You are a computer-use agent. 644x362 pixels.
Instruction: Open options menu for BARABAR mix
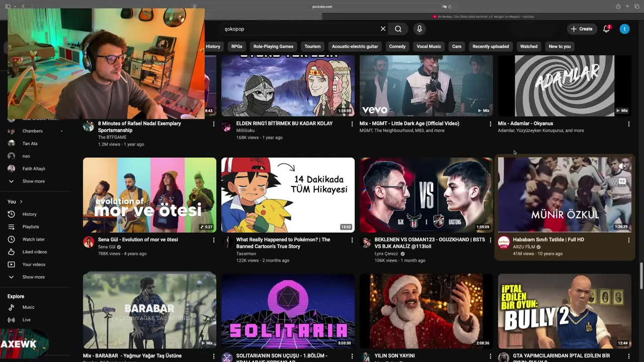point(213,356)
